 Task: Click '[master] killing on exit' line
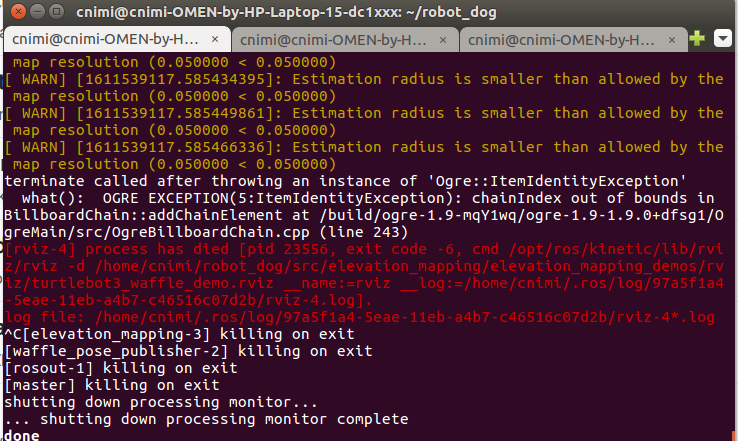coord(112,385)
